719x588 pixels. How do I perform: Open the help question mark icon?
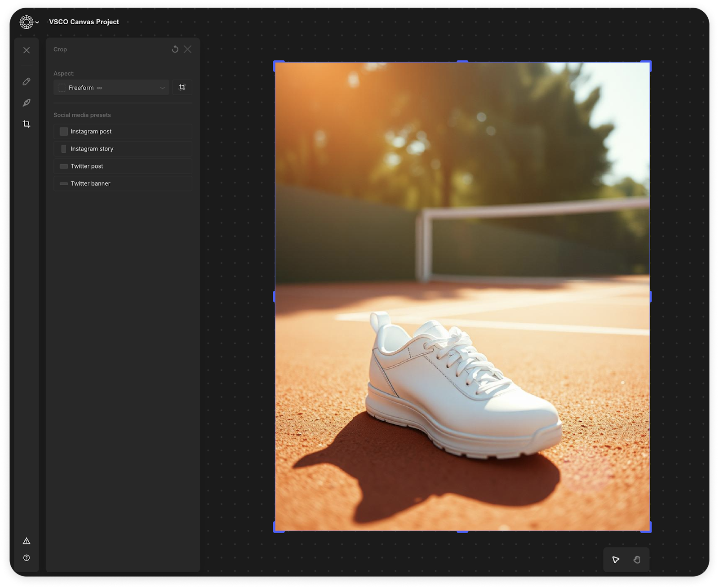coord(27,558)
